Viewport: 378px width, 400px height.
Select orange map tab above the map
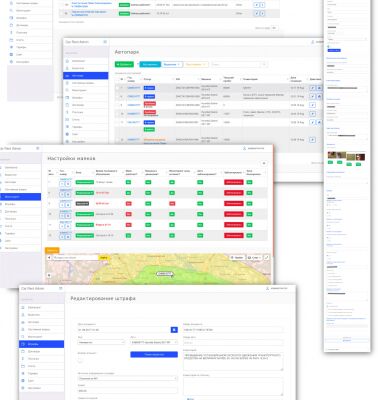click(52, 250)
